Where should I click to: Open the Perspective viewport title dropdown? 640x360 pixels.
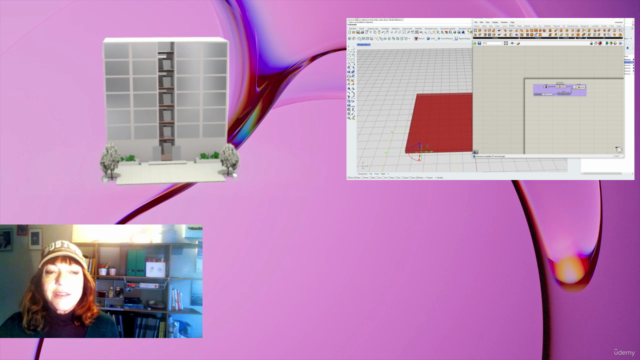364,44
